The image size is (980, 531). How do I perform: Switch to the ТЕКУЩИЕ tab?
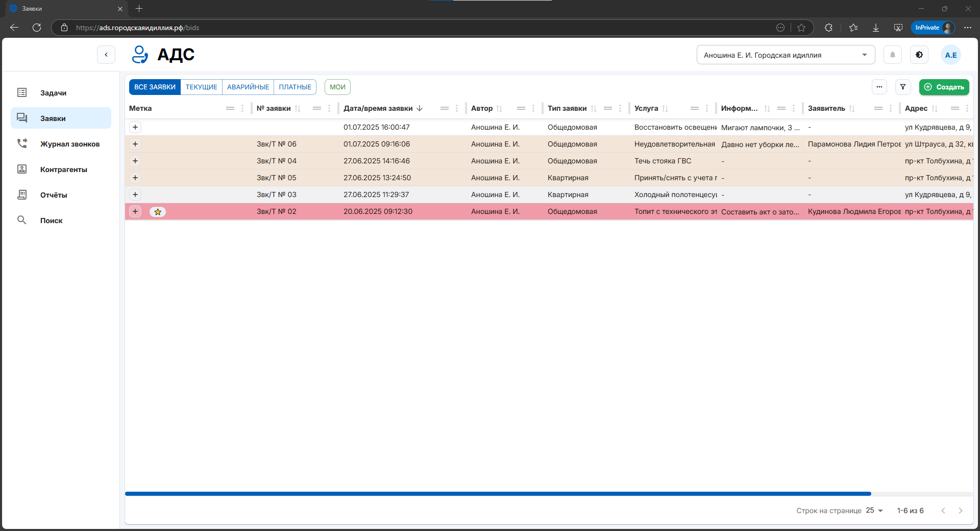201,87
